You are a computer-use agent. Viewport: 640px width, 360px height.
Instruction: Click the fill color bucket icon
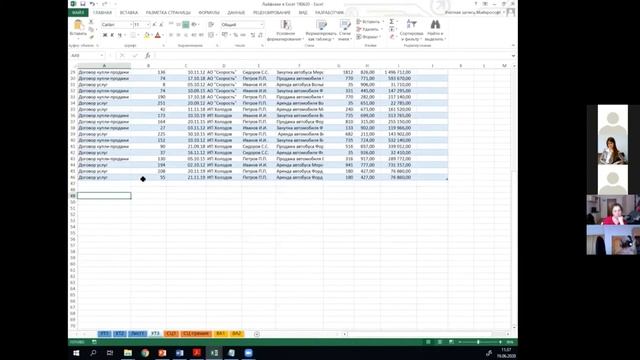[x=147, y=36]
